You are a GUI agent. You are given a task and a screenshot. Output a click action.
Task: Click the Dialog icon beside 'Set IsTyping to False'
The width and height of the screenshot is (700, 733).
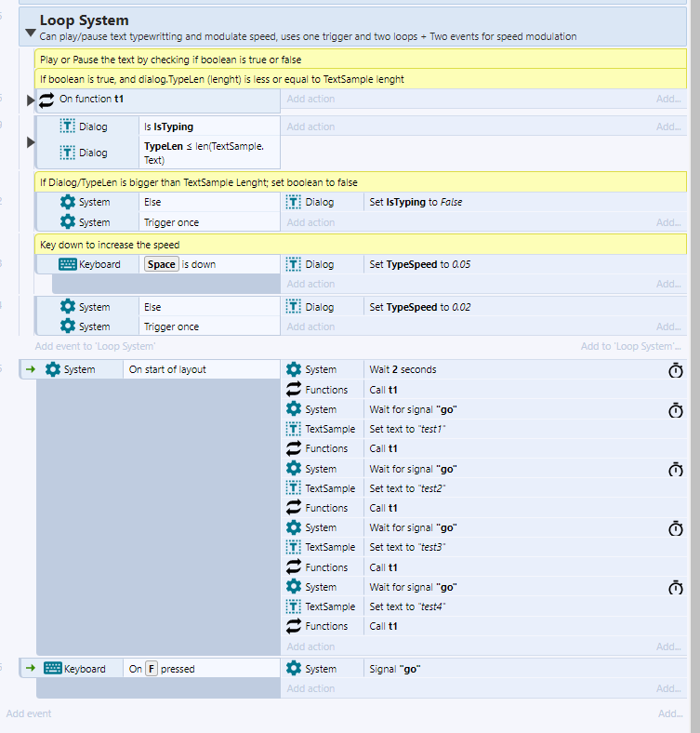pyautogui.click(x=294, y=202)
